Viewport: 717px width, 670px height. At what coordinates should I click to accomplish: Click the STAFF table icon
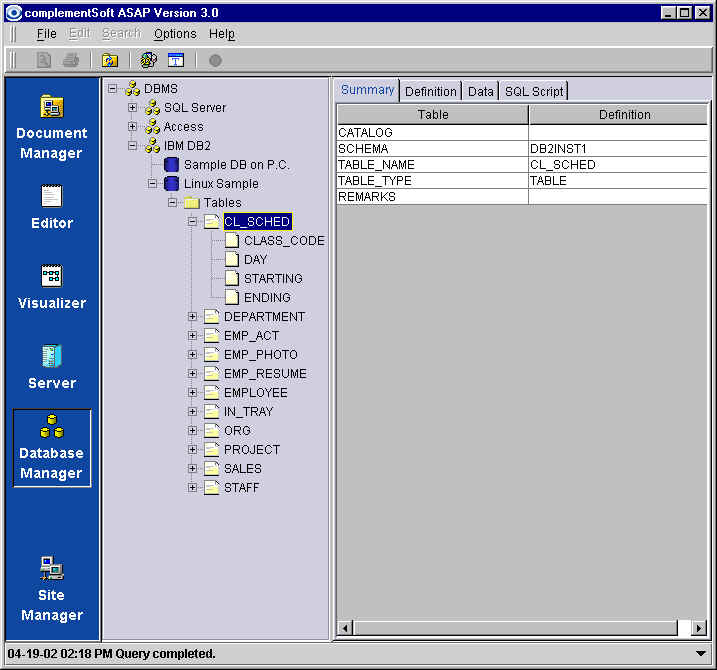pos(212,488)
